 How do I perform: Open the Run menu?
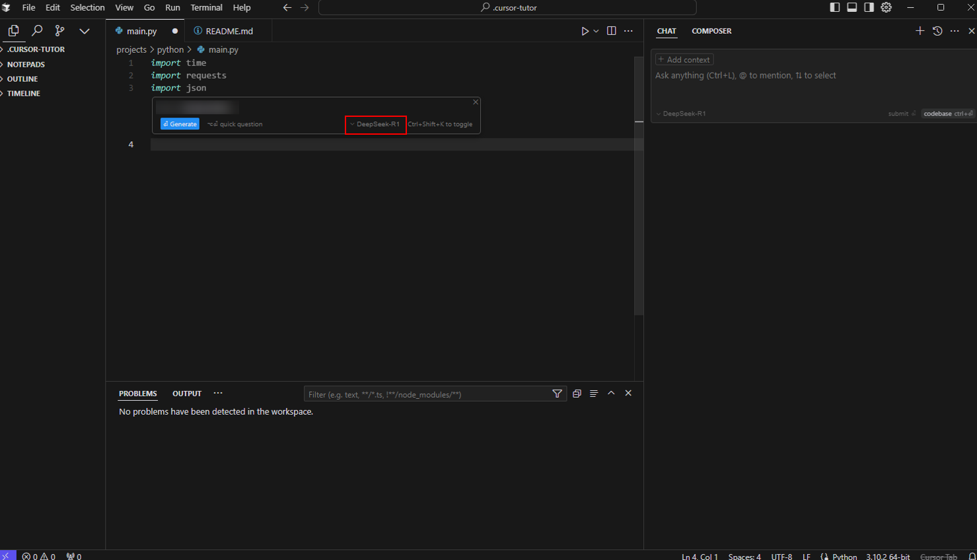(x=172, y=8)
